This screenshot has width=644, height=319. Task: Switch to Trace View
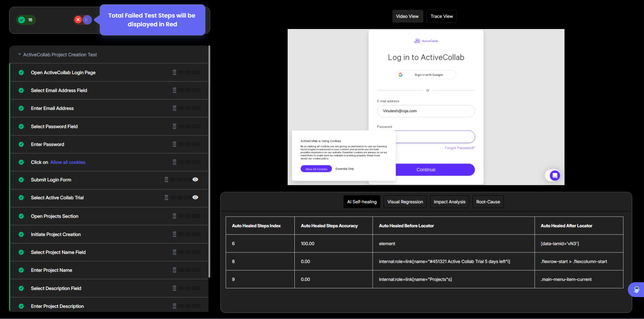click(x=441, y=16)
